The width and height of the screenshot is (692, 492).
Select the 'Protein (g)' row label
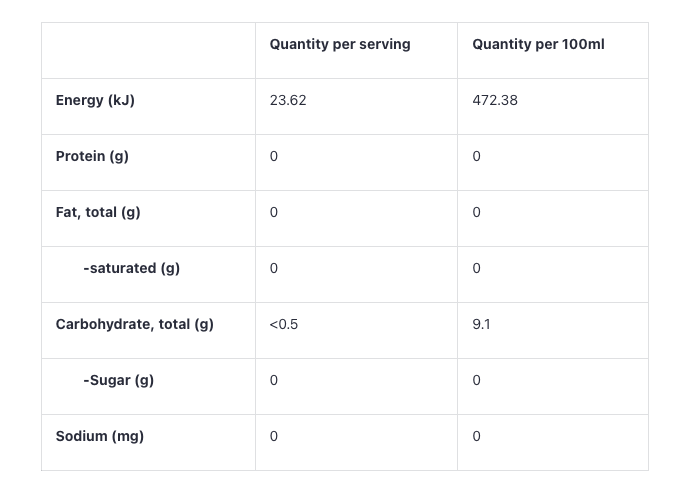92,157
